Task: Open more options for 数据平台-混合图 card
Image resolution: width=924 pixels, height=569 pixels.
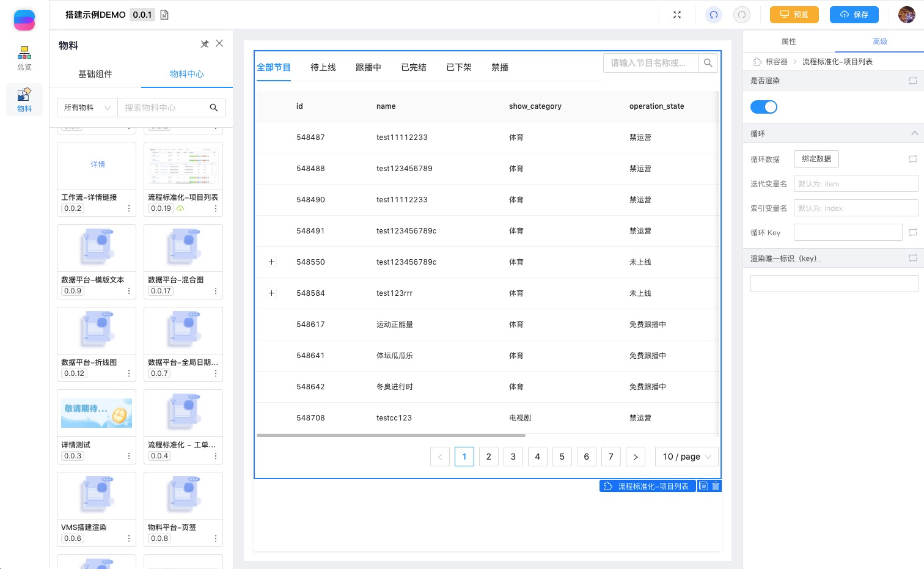Action: [x=216, y=291]
